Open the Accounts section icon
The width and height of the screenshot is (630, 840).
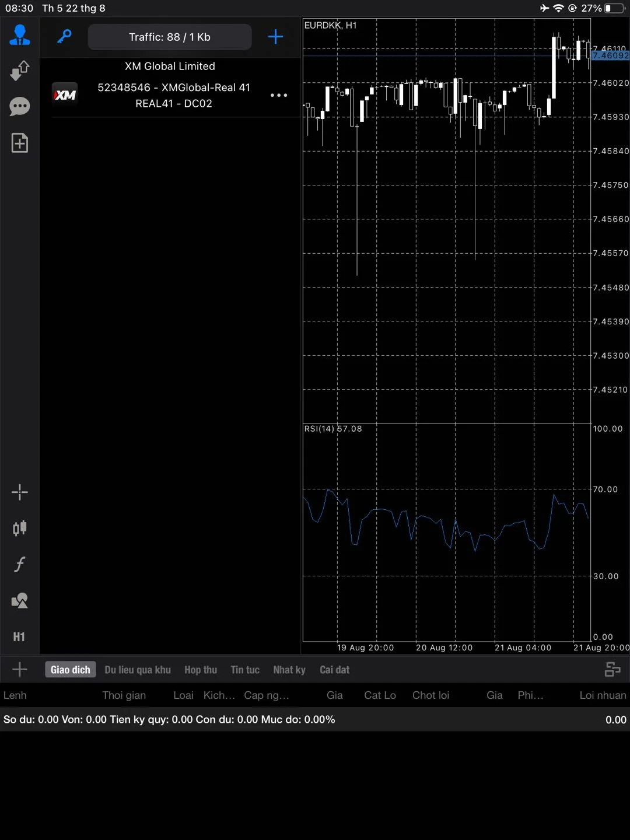(x=20, y=35)
